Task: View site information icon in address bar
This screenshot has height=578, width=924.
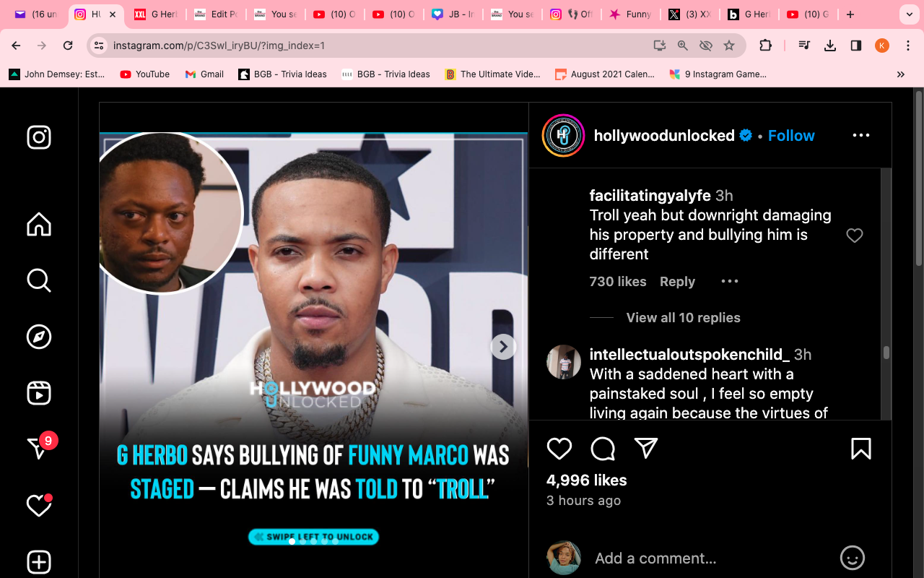Action: 100,46
